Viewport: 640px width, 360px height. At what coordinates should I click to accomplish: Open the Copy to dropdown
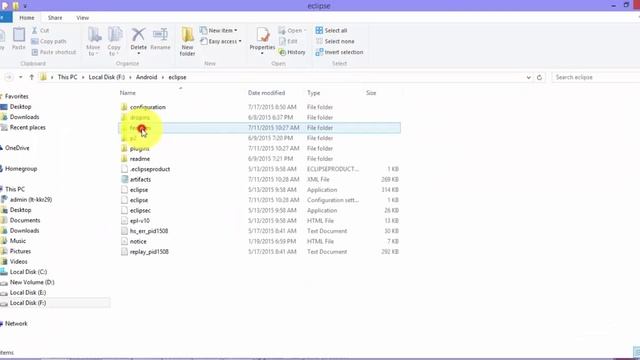pyautogui.click(x=114, y=41)
